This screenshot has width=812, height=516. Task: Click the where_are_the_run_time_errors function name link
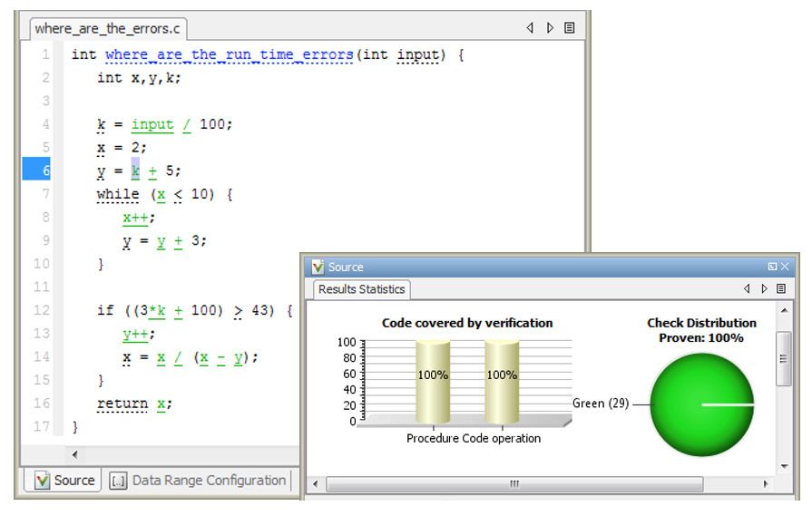pos(229,55)
